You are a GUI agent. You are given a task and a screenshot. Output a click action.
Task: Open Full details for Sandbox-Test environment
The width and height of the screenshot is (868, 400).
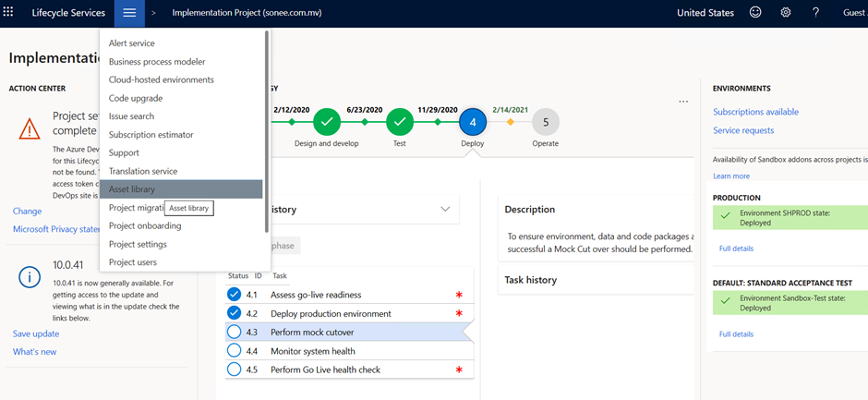click(736, 334)
